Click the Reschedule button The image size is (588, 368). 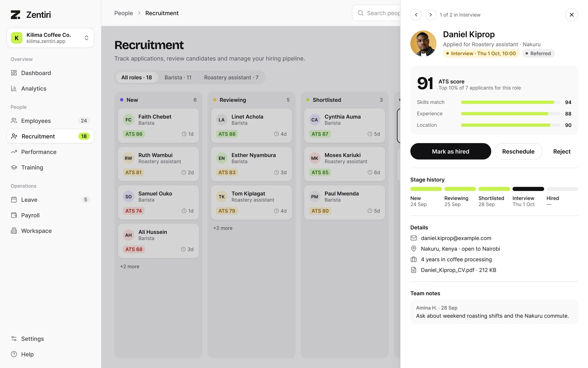[518, 151]
